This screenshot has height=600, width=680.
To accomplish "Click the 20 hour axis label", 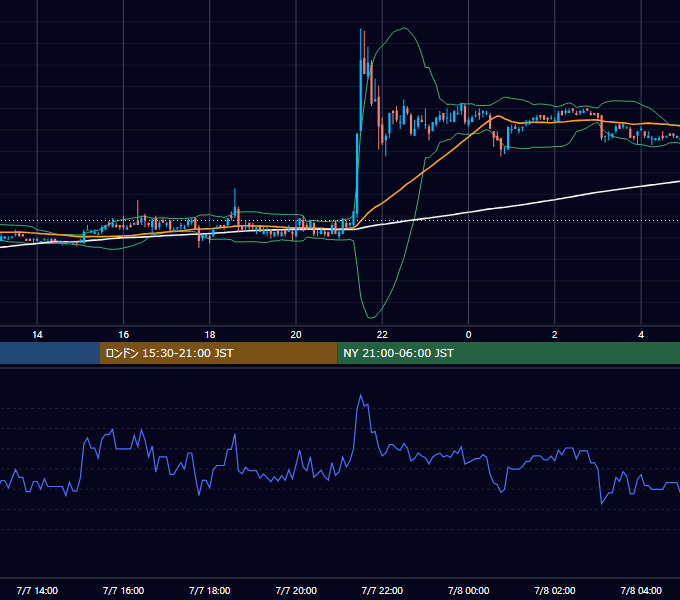I will pos(296,334).
